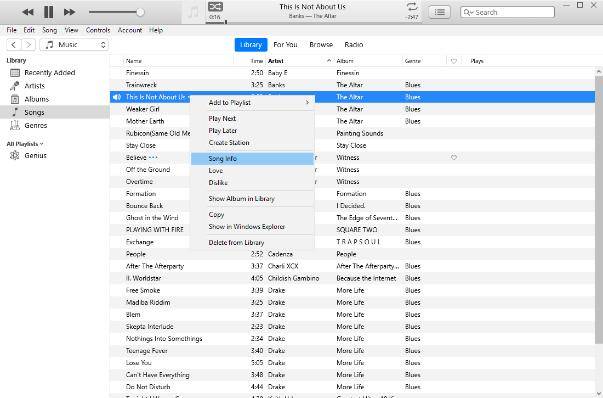This screenshot has height=398, width=603.
Task: Toggle the repeat icon in the player
Action: 412,7
